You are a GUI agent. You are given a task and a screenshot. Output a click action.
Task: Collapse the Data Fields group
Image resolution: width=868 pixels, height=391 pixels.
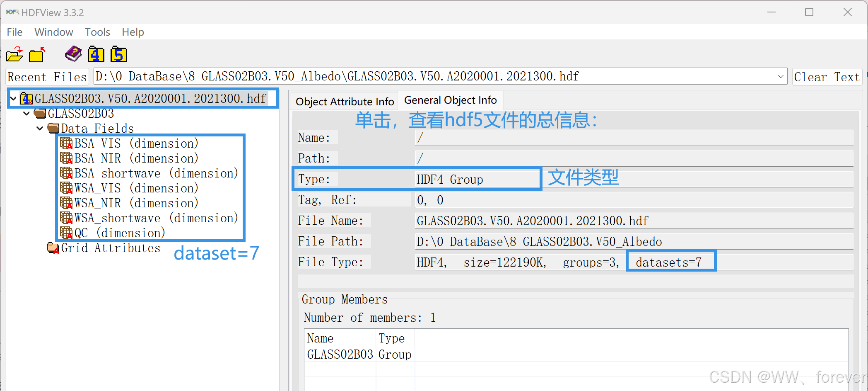pos(40,128)
